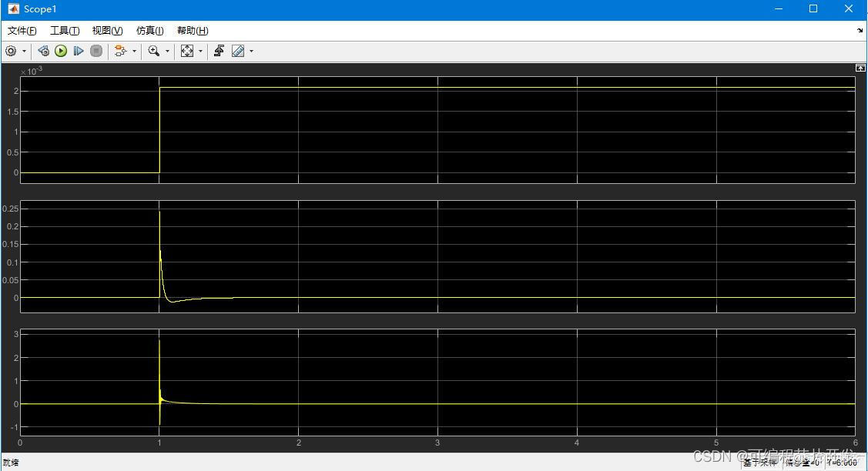Open the 工具(T) menu
This screenshot has width=868, height=471.
(65, 31)
